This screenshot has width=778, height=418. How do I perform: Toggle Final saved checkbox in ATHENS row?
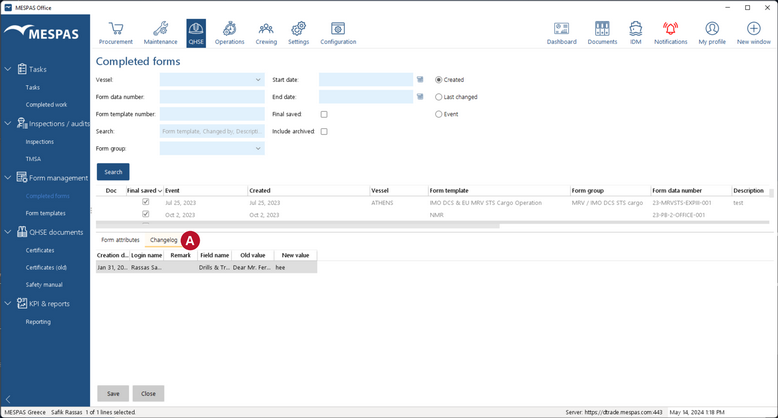pos(145,202)
